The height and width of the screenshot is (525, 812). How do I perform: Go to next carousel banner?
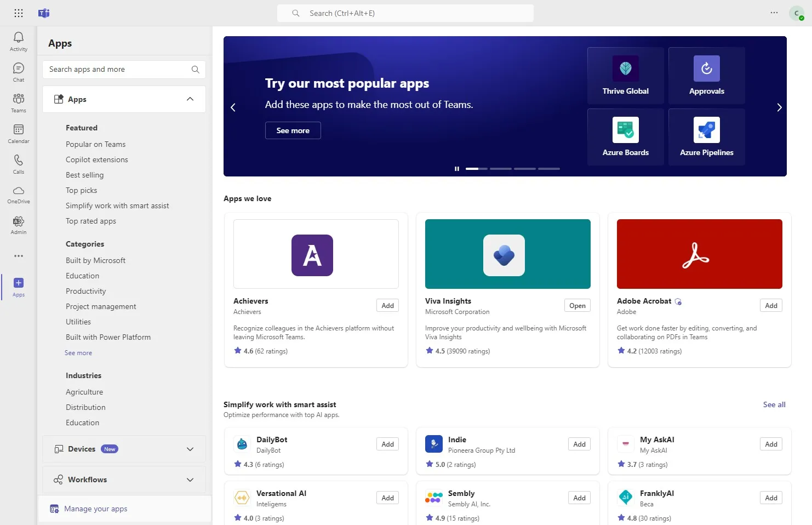pos(779,107)
